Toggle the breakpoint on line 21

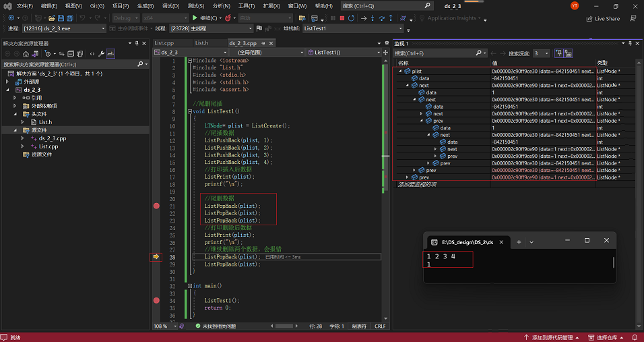tap(156, 206)
